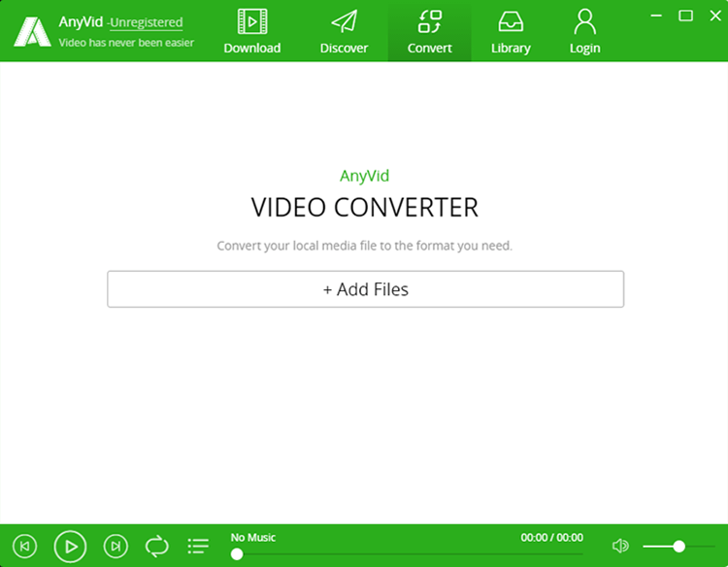Mute audio with the speaker icon
The width and height of the screenshot is (728, 567).
(x=620, y=546)
